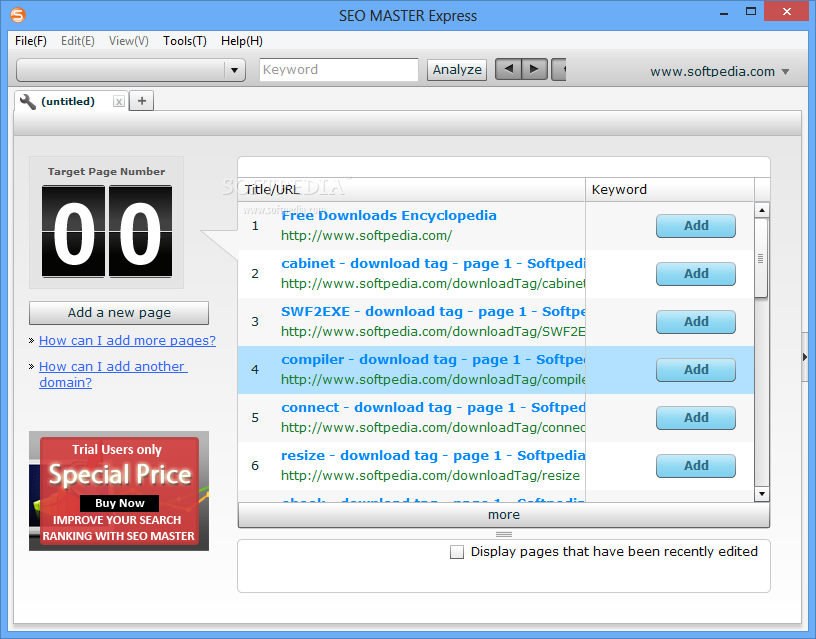Open a new tab with plus button
Screen dimensions: 816x639
[x=142, y=101]
